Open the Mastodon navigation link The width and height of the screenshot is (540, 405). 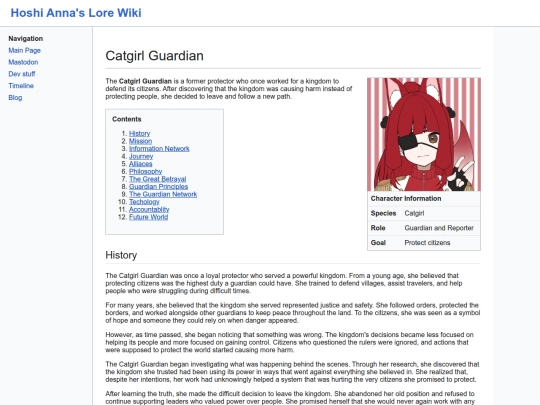[x=23, y=62]
